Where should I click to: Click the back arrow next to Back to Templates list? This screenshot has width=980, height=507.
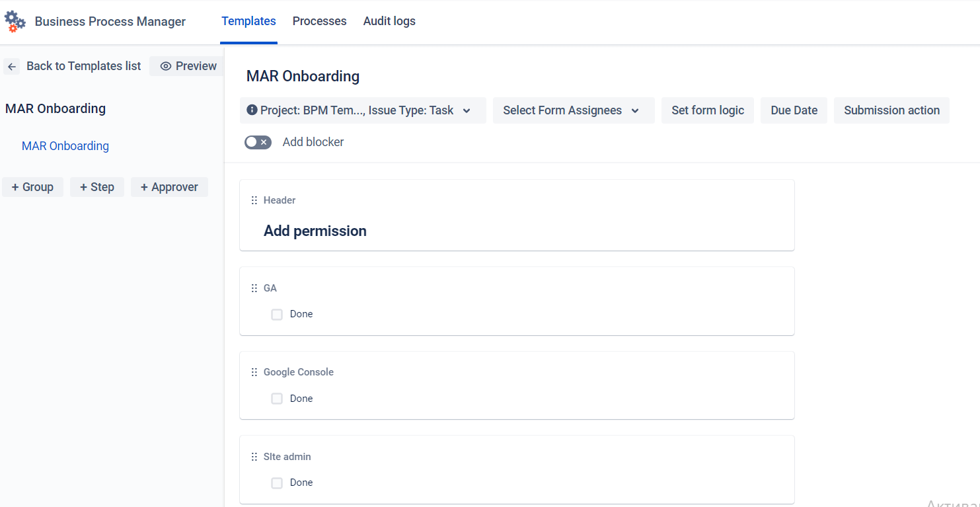click(x=11, y=66)
